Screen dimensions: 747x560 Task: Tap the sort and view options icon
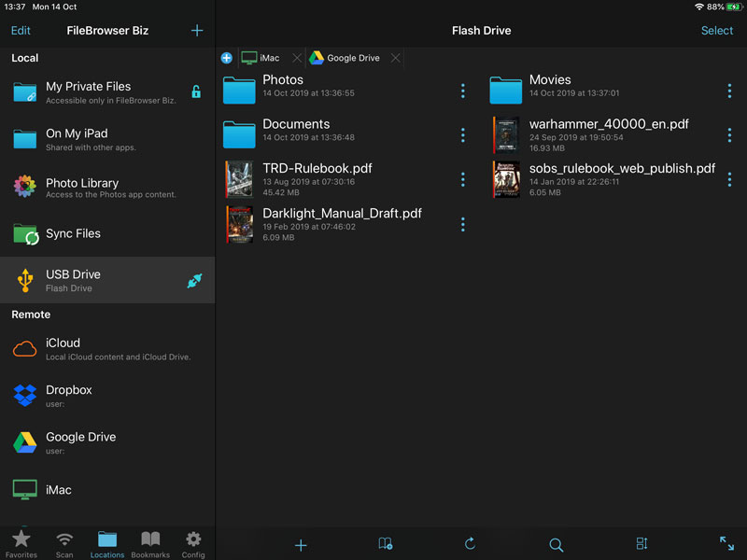[x=641, y=543]
